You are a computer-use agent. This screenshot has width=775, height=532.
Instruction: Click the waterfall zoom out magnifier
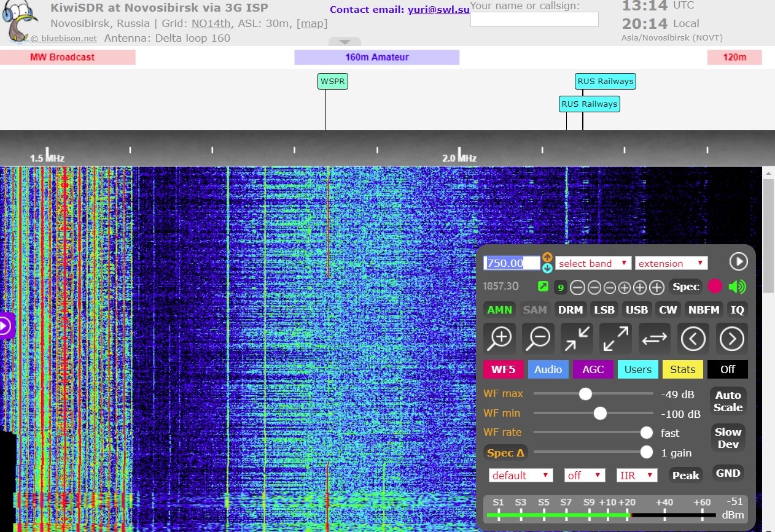pyautogui.click(x=539, y=338)
